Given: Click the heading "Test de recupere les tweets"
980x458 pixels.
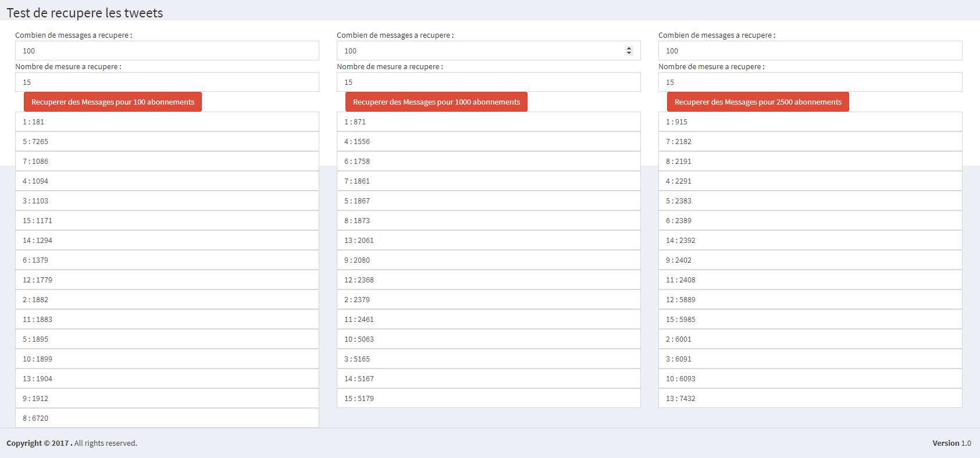Looking at the screenshot, I should point(85,13).
